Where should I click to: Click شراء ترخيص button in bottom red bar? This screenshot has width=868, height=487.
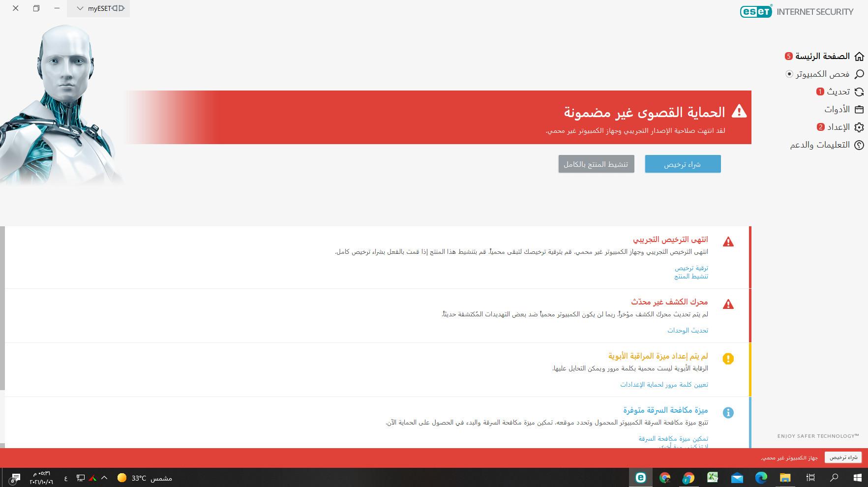point(843,457)
